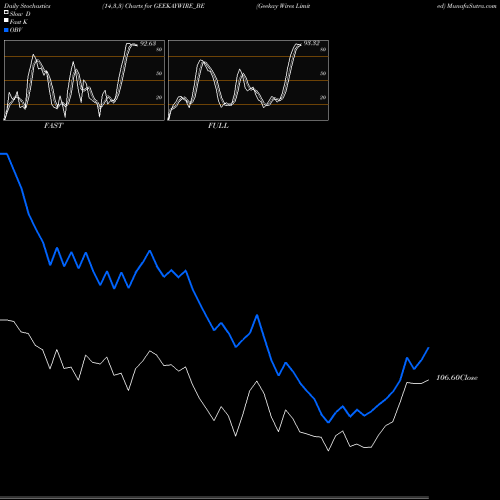Click the 'Slow D' legend text
Screen dimensions: 500x500
20,14
